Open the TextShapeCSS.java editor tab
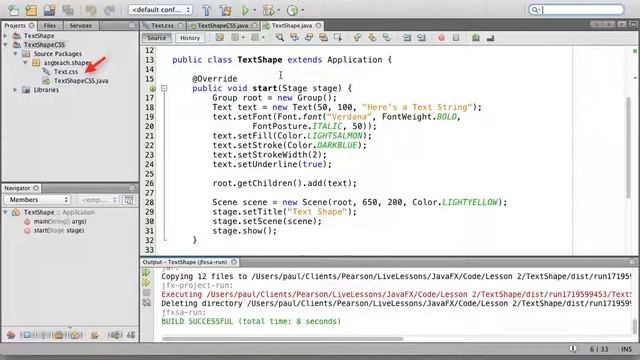Viewport: 640px width, 360px height. click(x=222, y=25)
